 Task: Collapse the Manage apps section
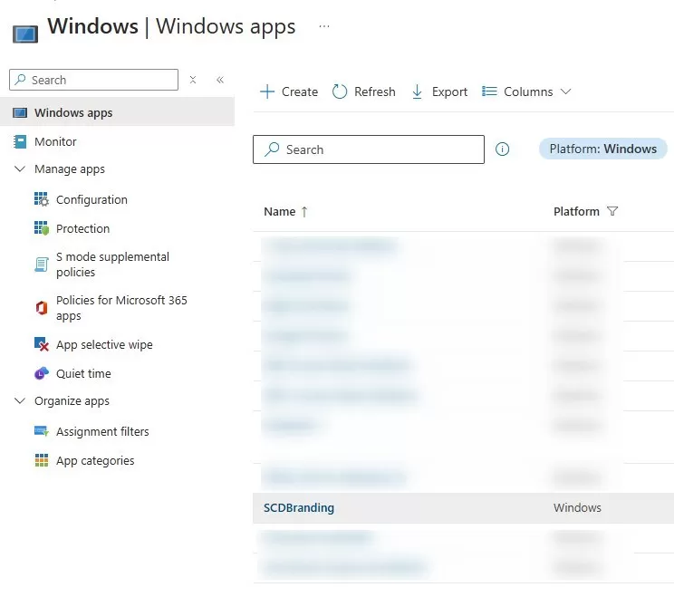point(20,169)
